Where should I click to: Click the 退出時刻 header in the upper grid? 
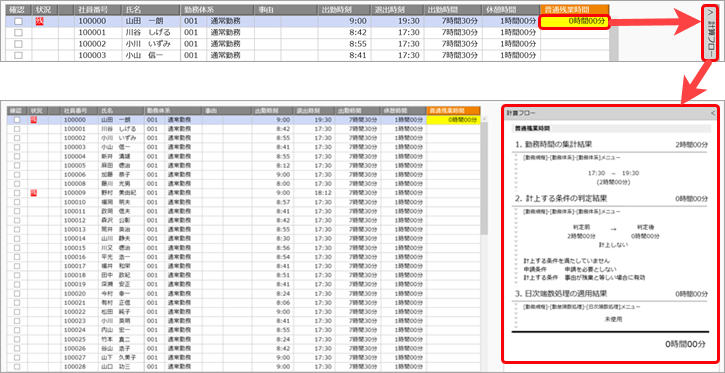[397, 10]
